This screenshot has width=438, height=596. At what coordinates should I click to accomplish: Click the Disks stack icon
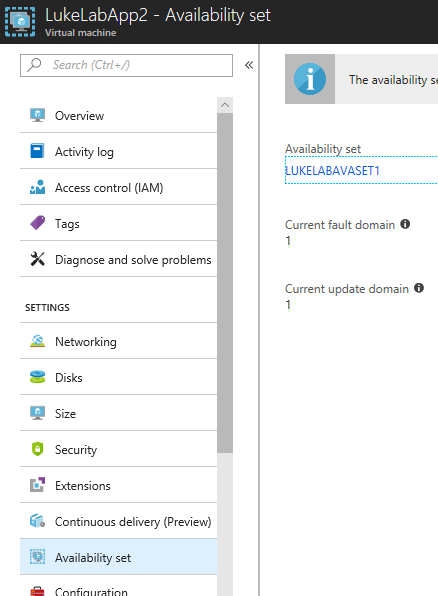tap(37, 377)
